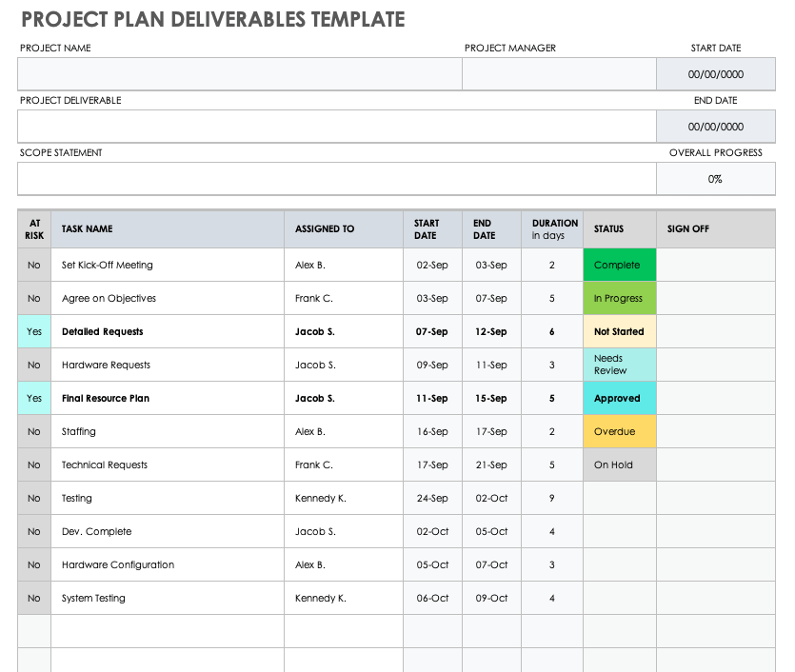Select the Needs Review status cell
795x672 pixels.
coord(620,365)
